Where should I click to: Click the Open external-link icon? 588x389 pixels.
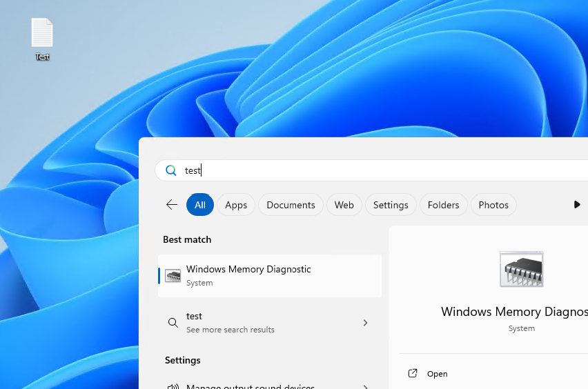tap(413, 373)
